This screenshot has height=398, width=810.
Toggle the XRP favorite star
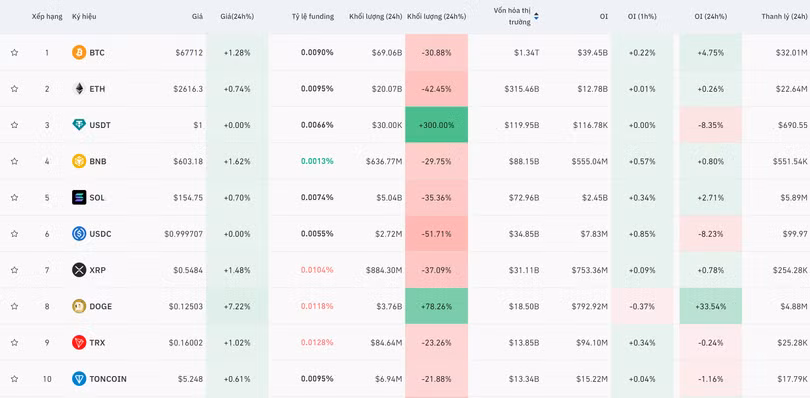tap(14, 270)
